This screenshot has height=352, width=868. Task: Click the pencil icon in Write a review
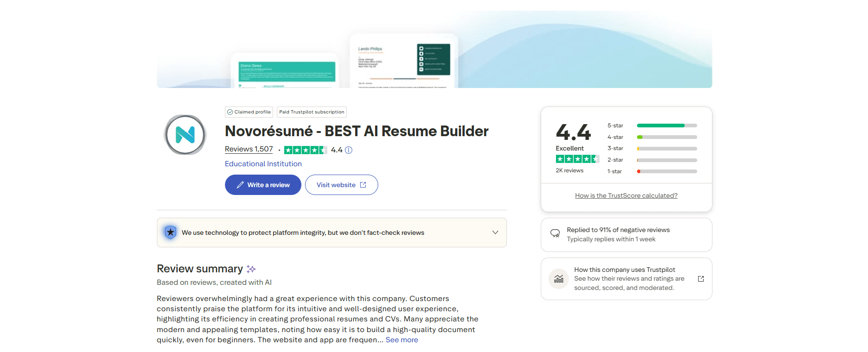point(240,185)
